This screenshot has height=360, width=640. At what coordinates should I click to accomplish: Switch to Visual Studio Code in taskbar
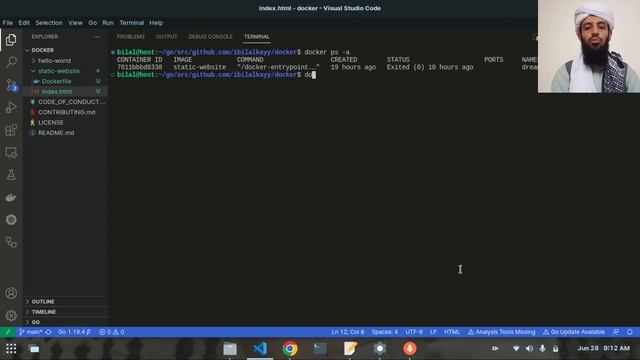coord(260,349)
